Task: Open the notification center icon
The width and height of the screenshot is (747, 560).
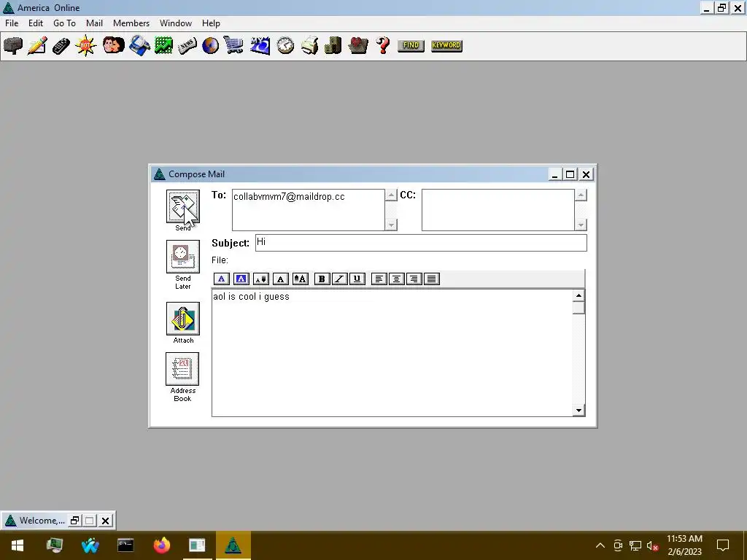Action: 723,545
